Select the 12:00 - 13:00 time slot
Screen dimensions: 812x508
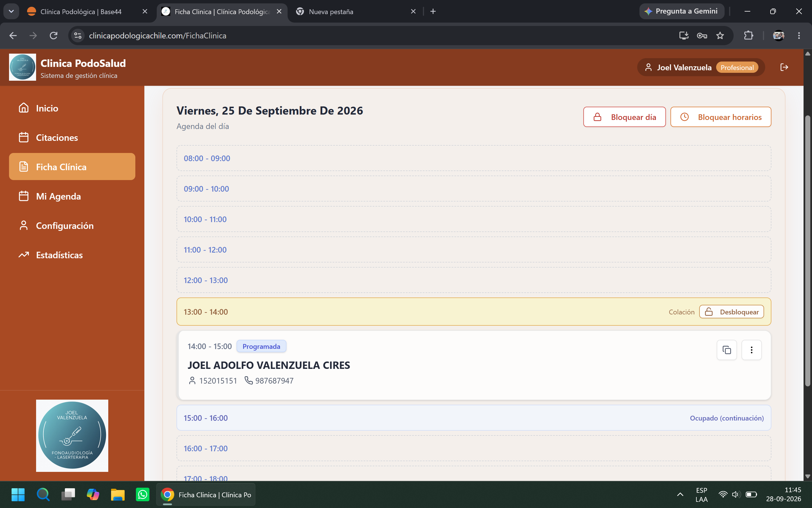pyautogui.click(x=474, y=280)
